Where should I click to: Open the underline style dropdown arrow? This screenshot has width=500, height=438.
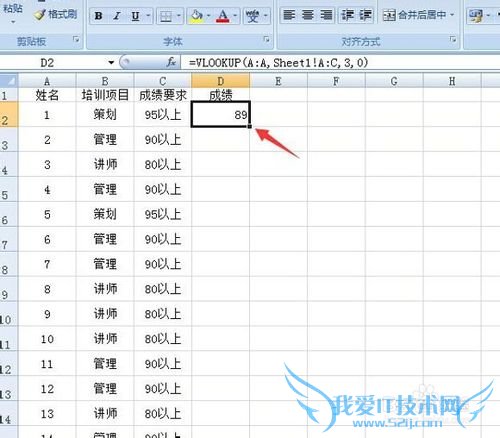coord(148,16)
